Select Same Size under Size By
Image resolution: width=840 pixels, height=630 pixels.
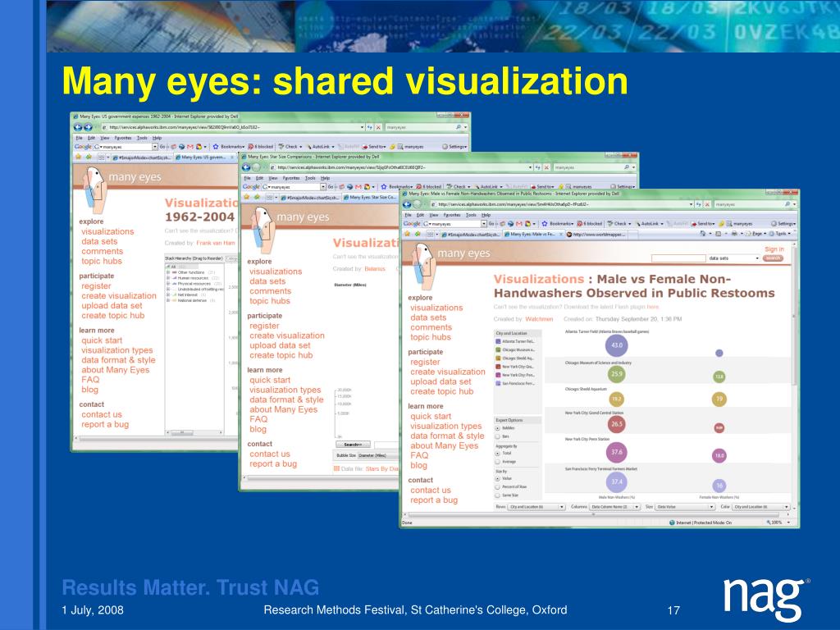[497, 495]
